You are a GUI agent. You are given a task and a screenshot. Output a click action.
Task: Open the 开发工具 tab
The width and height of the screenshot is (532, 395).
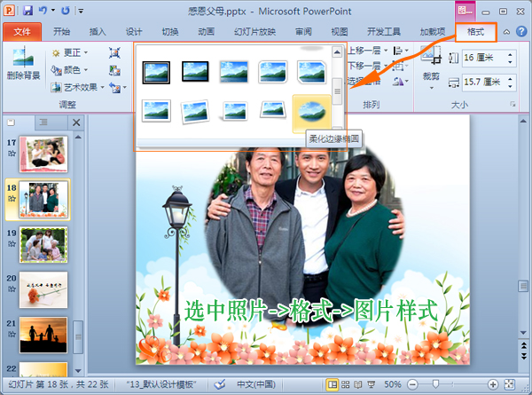coord(384,32)
